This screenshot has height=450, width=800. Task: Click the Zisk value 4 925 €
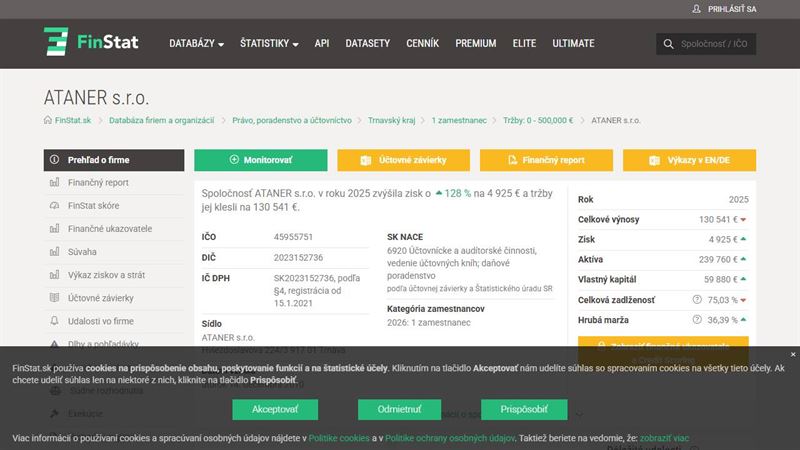(723, 239)
